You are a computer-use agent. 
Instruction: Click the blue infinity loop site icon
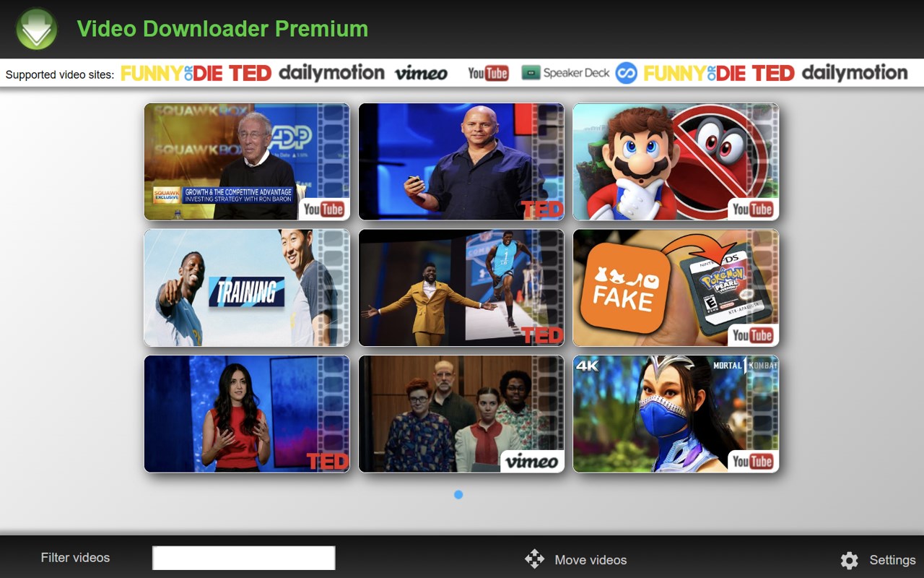pyautogui.click(x=626, y=73)
